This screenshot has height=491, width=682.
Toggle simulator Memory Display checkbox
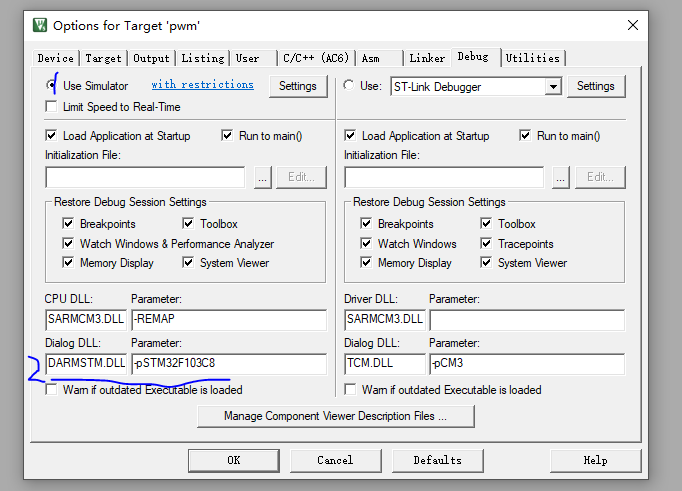tap(68, 263)
